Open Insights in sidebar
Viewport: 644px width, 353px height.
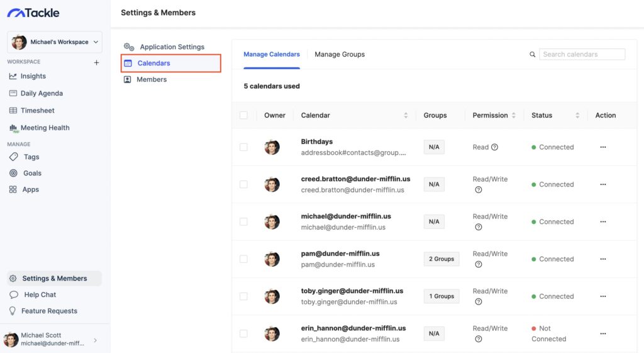click(33, 76)
